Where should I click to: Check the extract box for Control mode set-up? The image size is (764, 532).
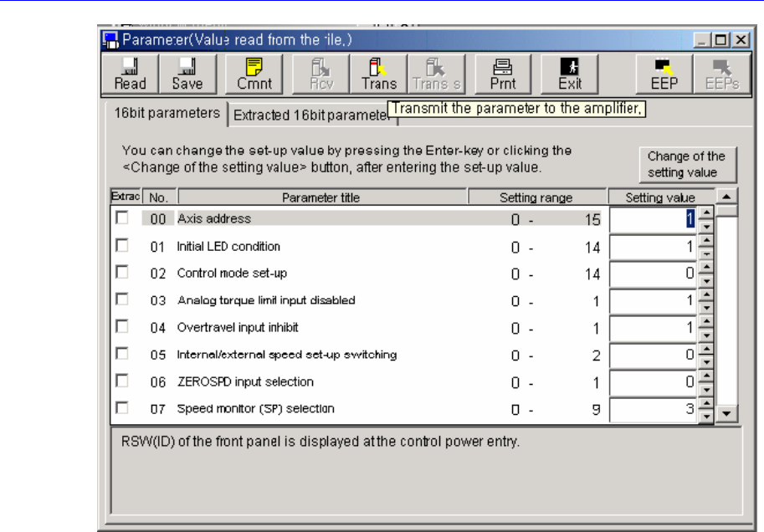coord(122,272)
